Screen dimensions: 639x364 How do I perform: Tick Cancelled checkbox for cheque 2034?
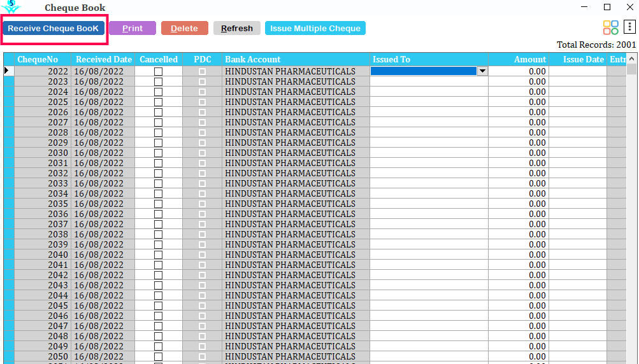(x=158, y=194)
